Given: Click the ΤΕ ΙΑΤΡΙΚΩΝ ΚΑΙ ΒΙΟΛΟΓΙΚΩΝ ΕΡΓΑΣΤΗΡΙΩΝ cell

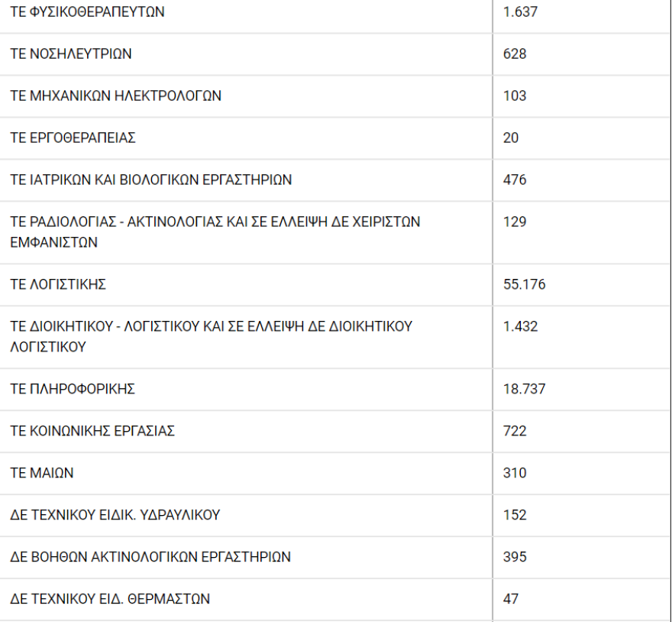Looking at the screenshot, I should (150, 180).
